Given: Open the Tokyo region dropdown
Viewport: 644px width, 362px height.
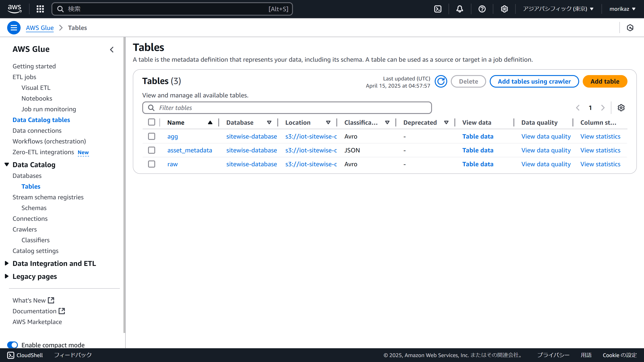Looking at the screenshot, I should point(558,9).
